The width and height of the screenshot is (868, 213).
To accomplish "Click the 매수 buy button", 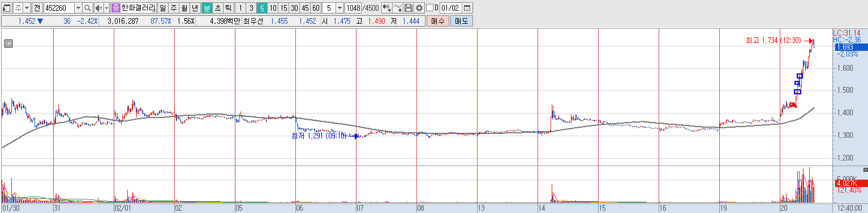I will click(437, 21).
